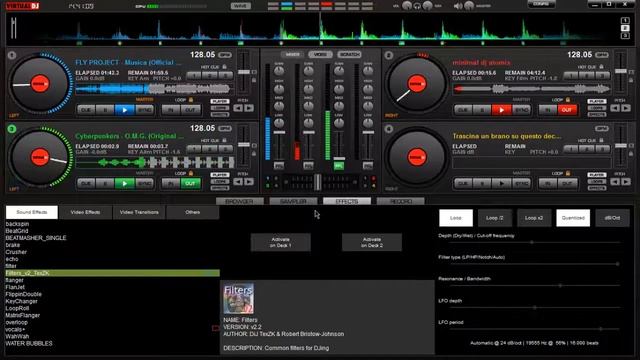Set loop OUT on deck 1

191,110
